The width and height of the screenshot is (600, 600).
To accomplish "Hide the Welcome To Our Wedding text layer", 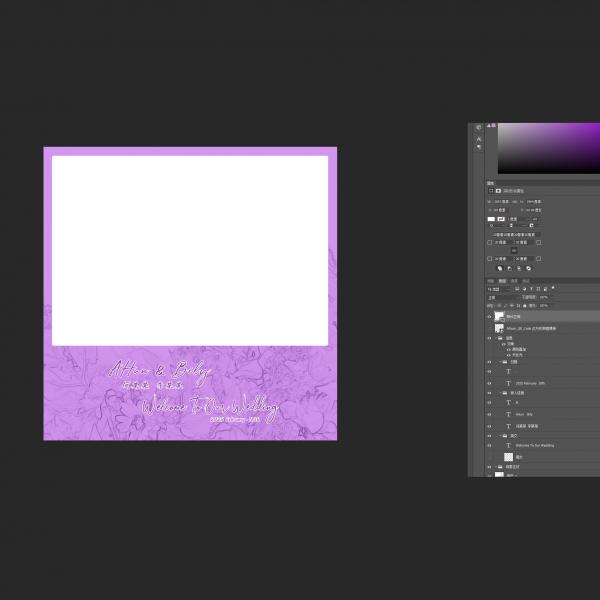I will tap(490, 445).
